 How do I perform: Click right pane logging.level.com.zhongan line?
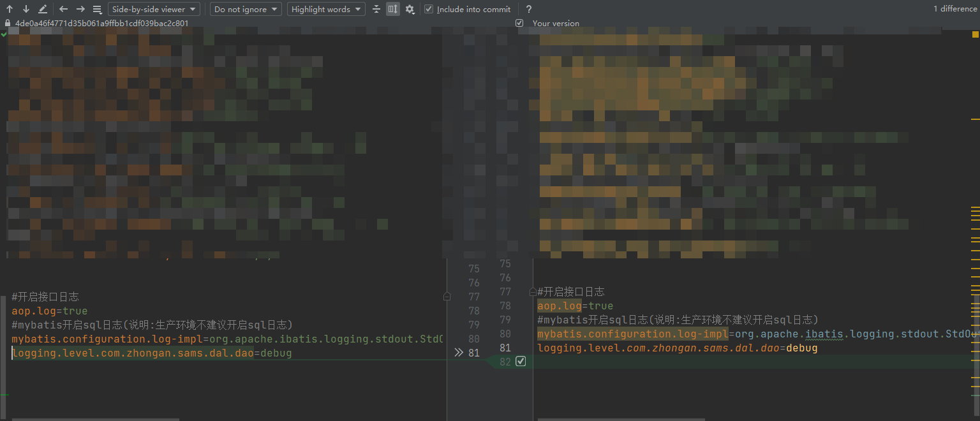[678, 348]
